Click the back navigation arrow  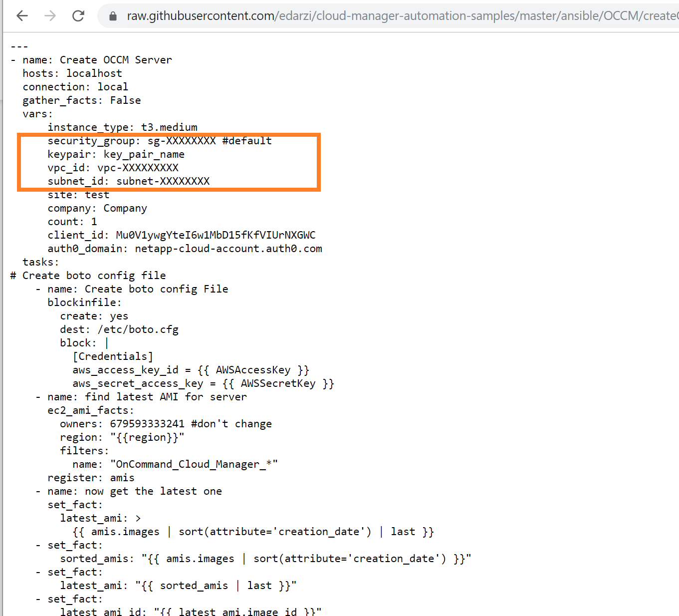22,15
